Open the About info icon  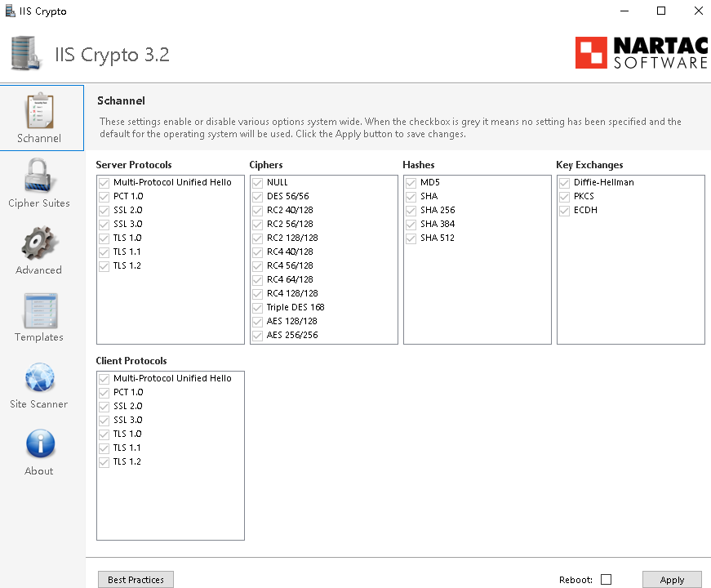pyautogui.click(x=40, y=443)
